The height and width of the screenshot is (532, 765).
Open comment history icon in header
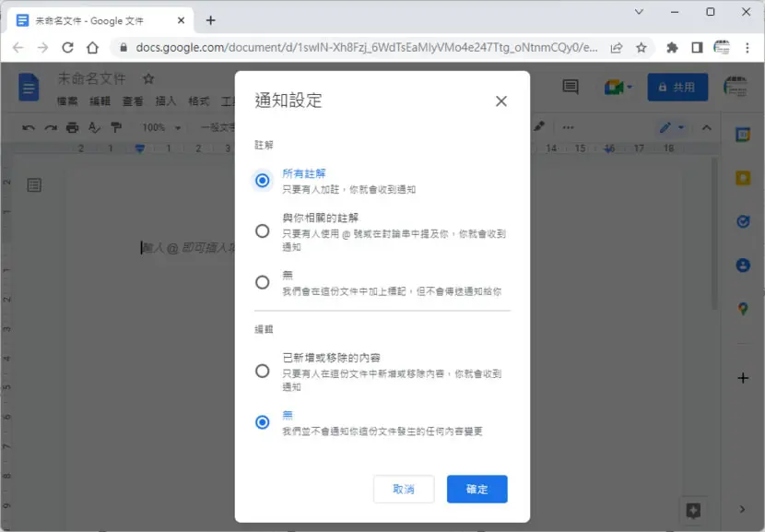(571, 87)
